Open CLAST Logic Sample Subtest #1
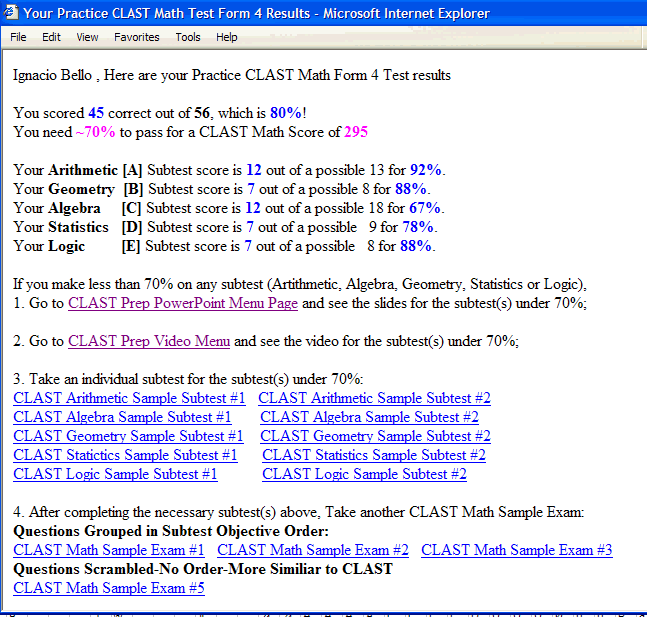The width and height of the screenshot is (647, 617). click(115, 474)
